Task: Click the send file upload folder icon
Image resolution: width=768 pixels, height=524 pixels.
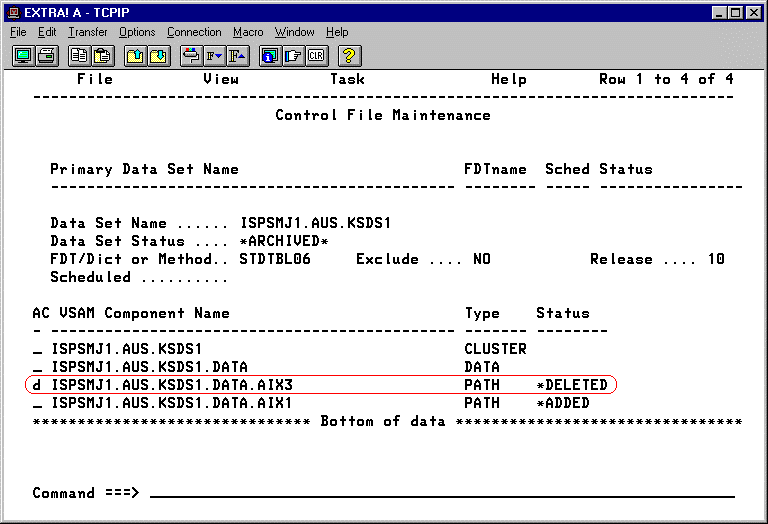Action: click(135, 55)
